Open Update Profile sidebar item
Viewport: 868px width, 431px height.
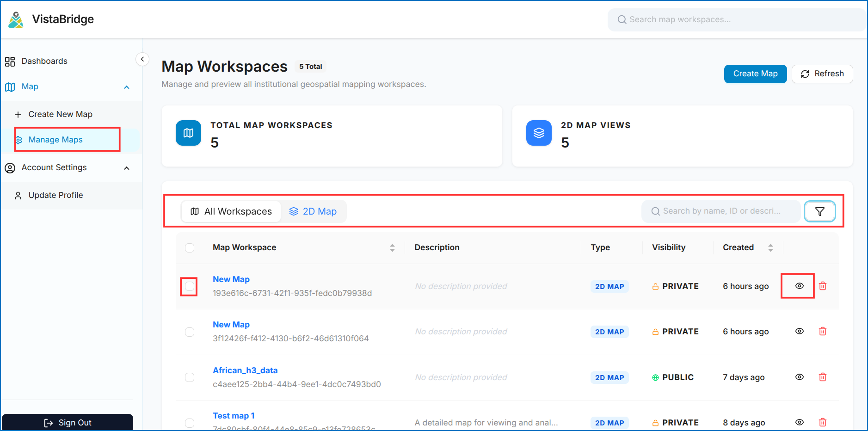point(55,195)
